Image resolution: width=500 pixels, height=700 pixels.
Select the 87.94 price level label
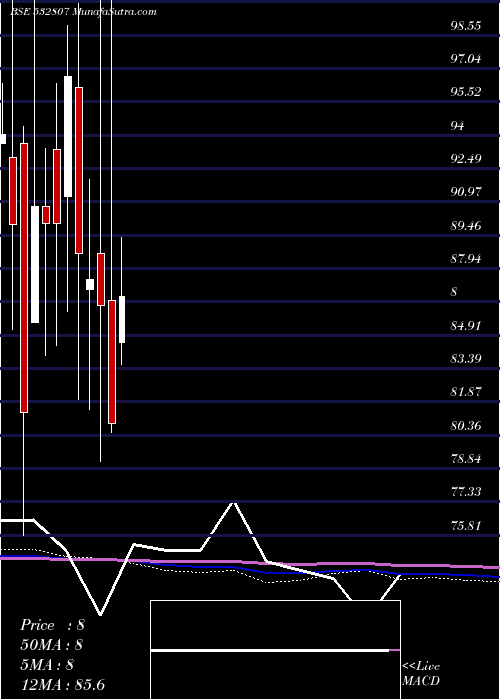466,259
